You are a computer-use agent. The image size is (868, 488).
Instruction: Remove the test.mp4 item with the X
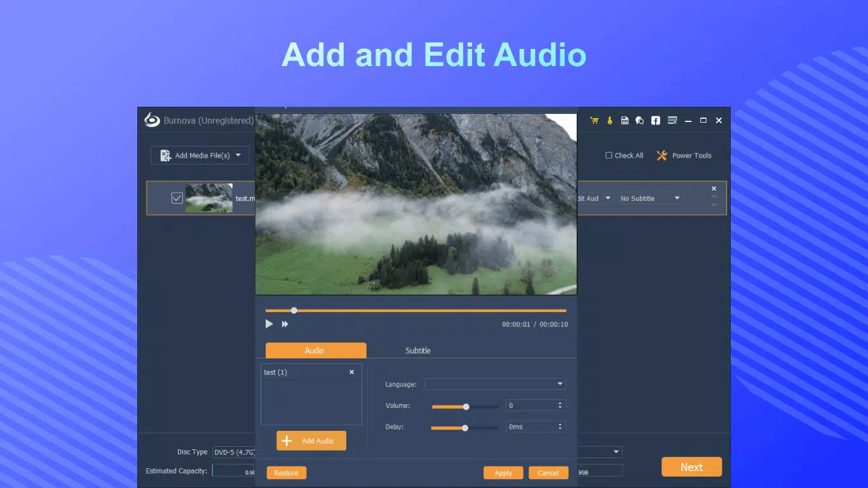(x=714, y=189)
